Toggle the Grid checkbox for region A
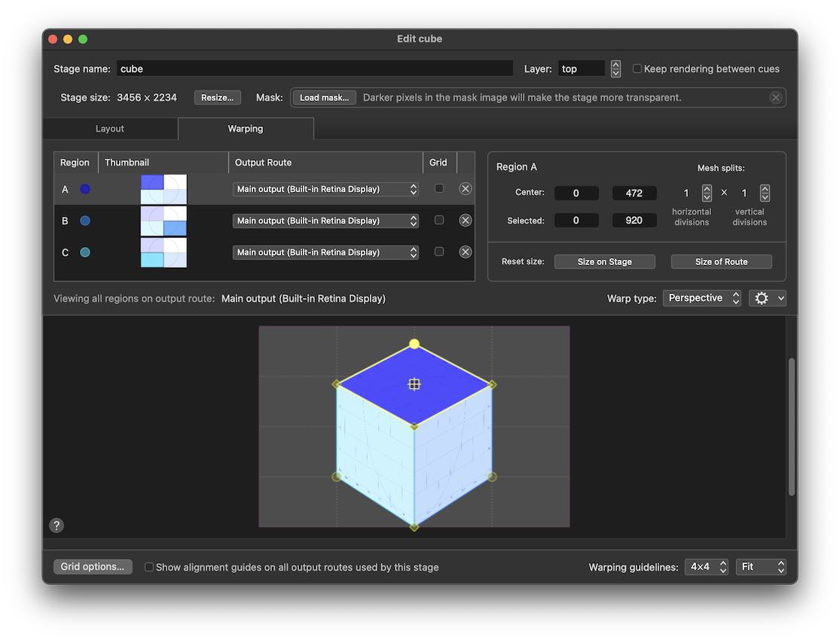Viewport: 840px width, 640px height. pos(439,188)
